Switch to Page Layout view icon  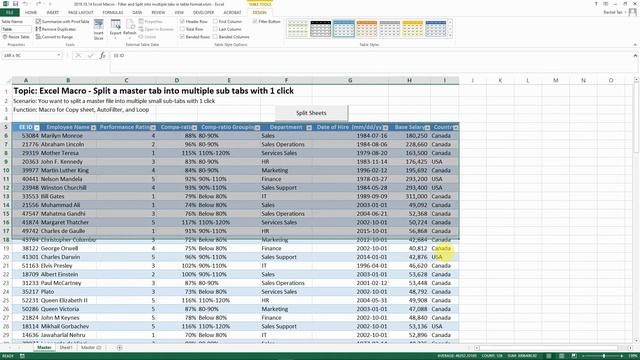click(x=561, y=356)
